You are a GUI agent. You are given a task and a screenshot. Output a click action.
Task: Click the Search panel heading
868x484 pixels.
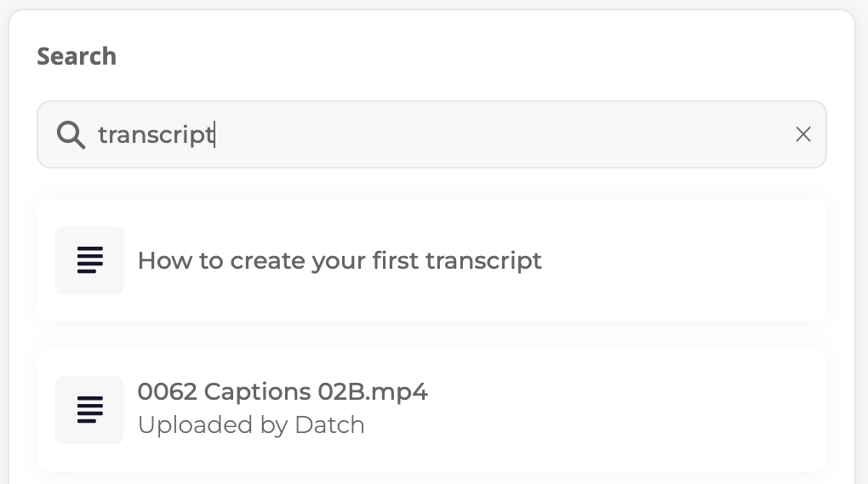pos(77,56)
